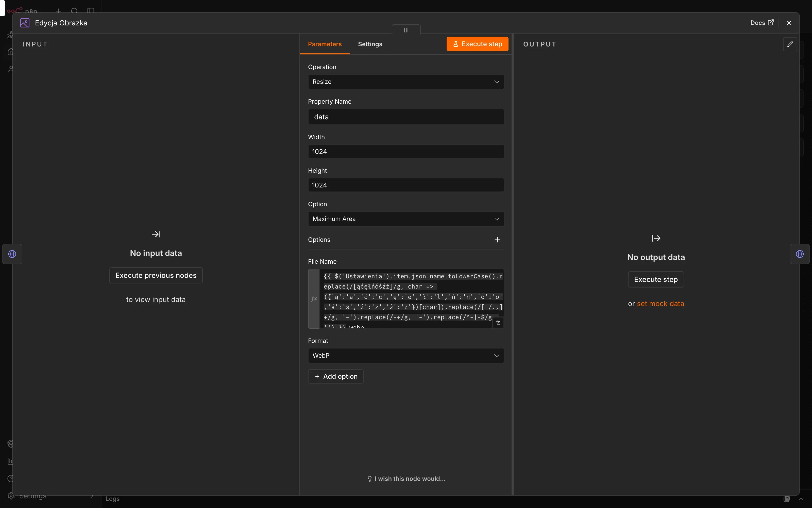Click the insights chart sidebar icon
Image resolution: width=812 pixels, height=508 pixels.
click(10, 461)
